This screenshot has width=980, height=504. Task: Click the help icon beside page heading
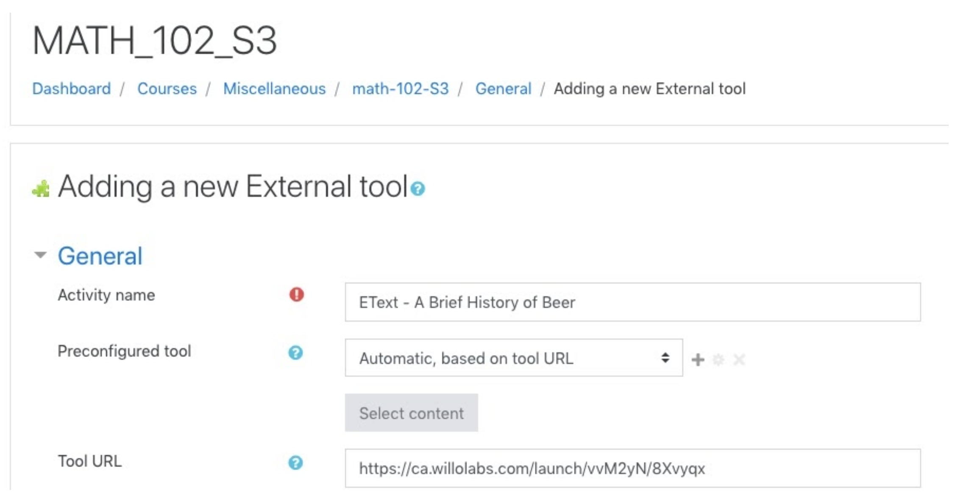pos(418,188)
